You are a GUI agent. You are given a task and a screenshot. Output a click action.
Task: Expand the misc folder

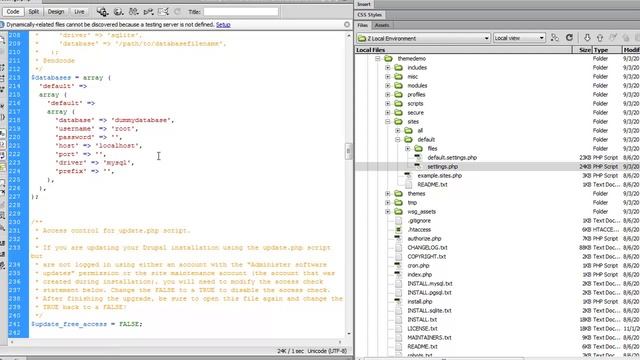coord(387,77)
